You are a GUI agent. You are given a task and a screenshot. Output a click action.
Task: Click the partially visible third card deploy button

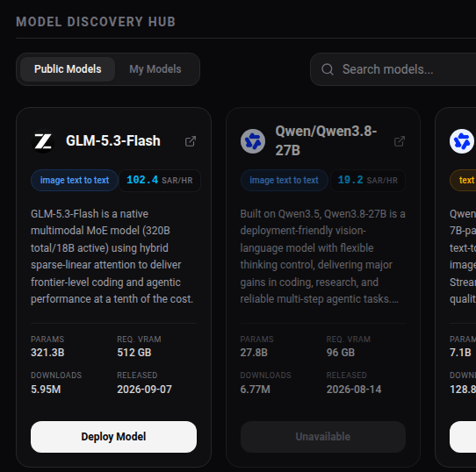463,437
